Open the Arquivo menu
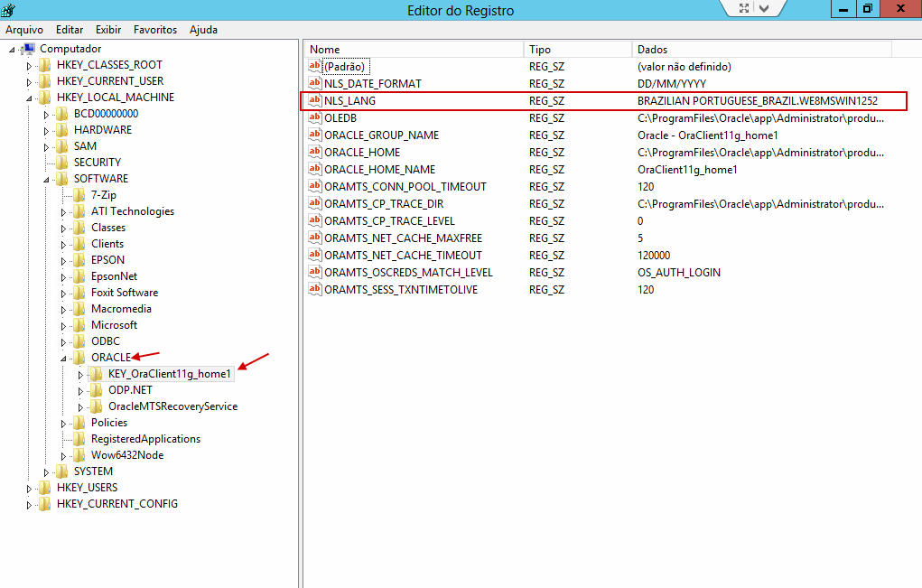This screenshot has height=588, width=922. click(x=24, y=30)
